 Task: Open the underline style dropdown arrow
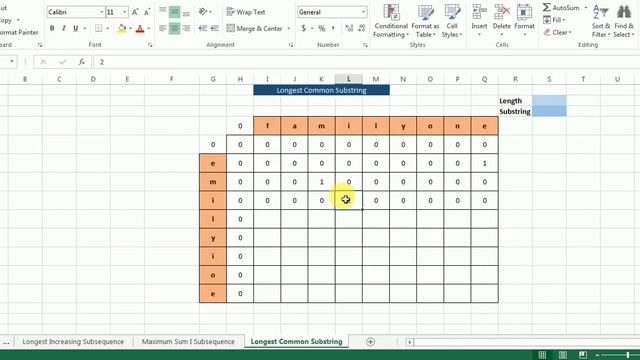[x=84, y=29]
